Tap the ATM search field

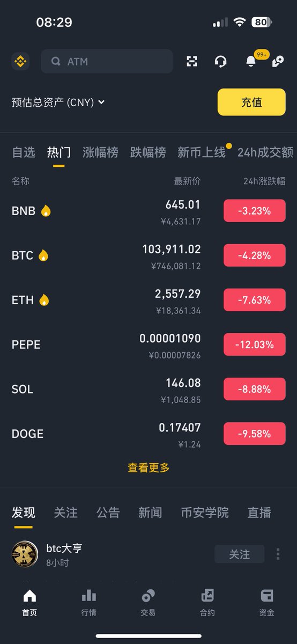point(107,61)
